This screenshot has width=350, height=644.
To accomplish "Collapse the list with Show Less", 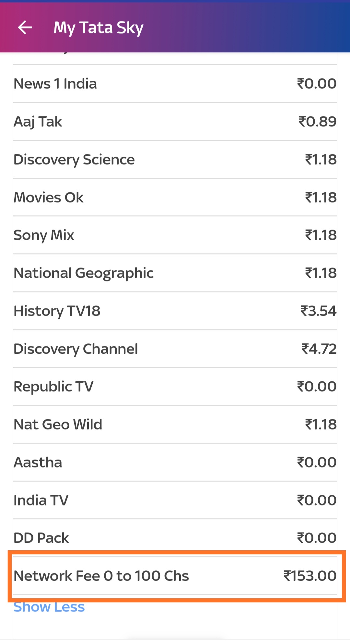I will click(49, 606).
